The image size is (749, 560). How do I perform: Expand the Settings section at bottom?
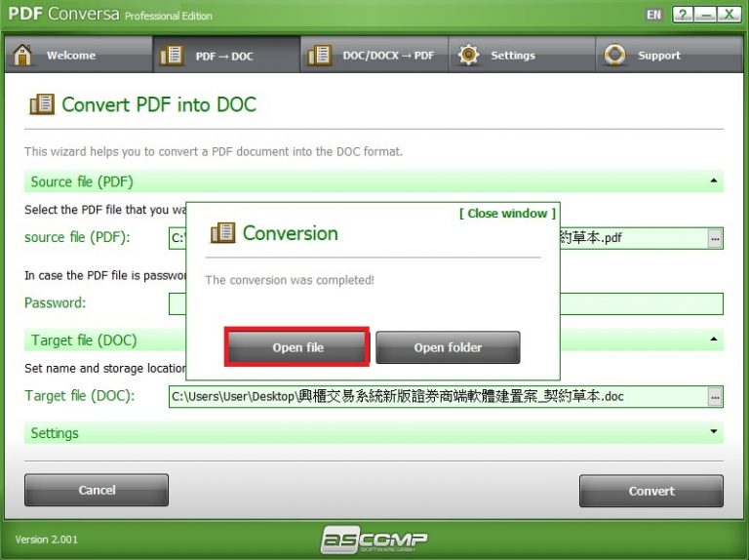(x=714, y=431)
